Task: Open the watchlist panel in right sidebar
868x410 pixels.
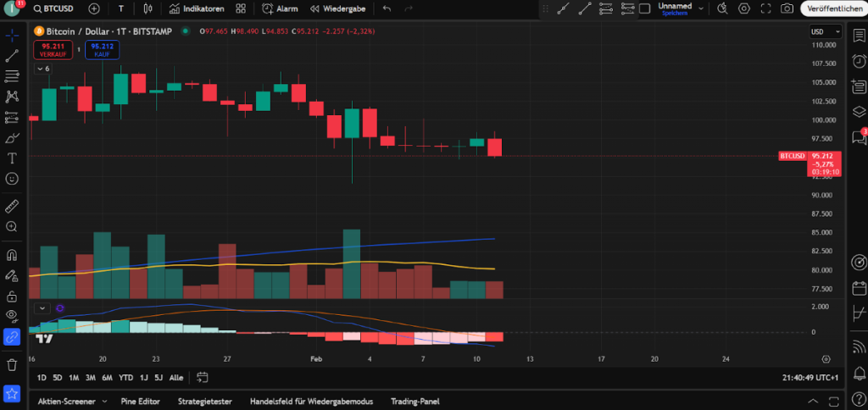Action: point(859,36)
